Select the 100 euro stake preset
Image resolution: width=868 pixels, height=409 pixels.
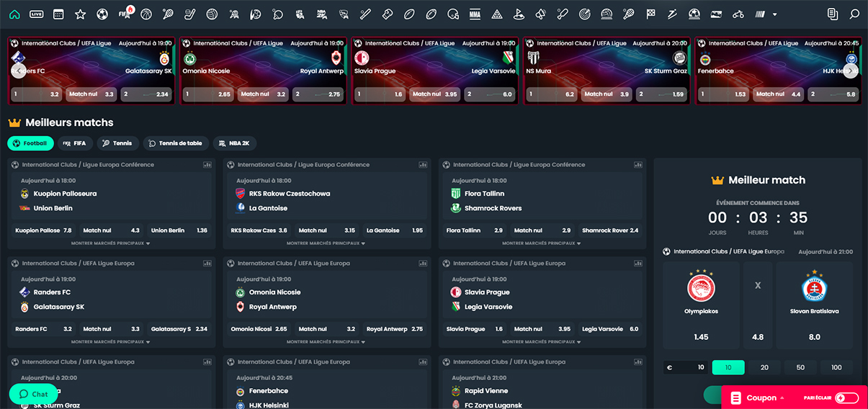coord(836,367)
